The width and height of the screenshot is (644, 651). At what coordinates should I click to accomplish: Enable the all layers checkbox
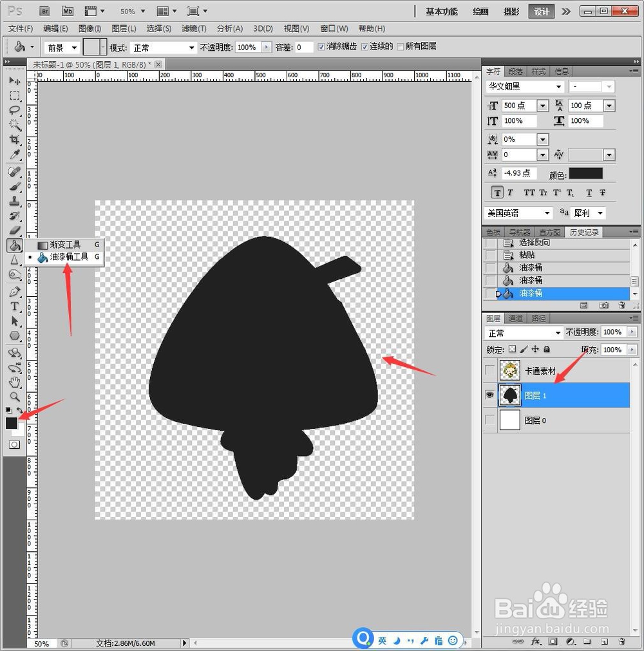click(401, 47)
